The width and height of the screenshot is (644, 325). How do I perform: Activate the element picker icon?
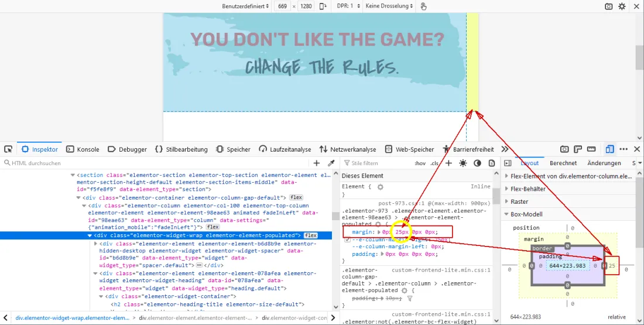click(x=8, y=149)
